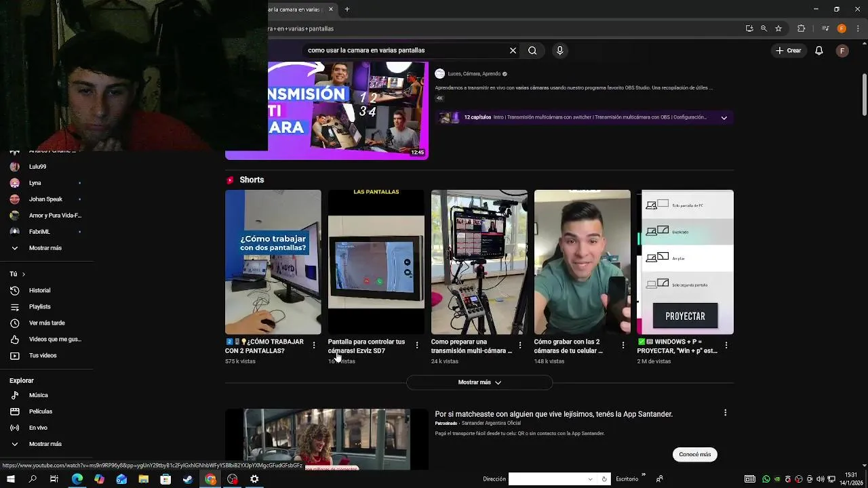
Task: Open options menu for Santander ad
Action: (x=725, y=413)
